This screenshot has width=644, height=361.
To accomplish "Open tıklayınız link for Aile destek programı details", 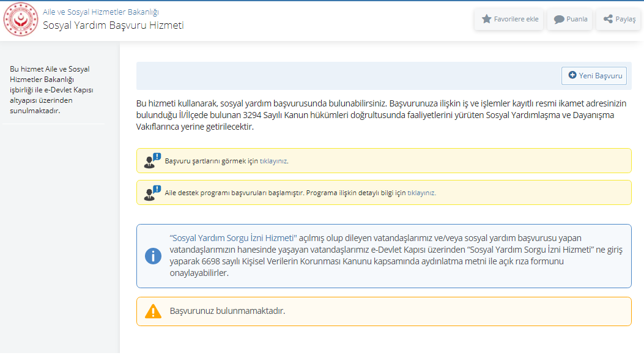I will pos(421,193).
